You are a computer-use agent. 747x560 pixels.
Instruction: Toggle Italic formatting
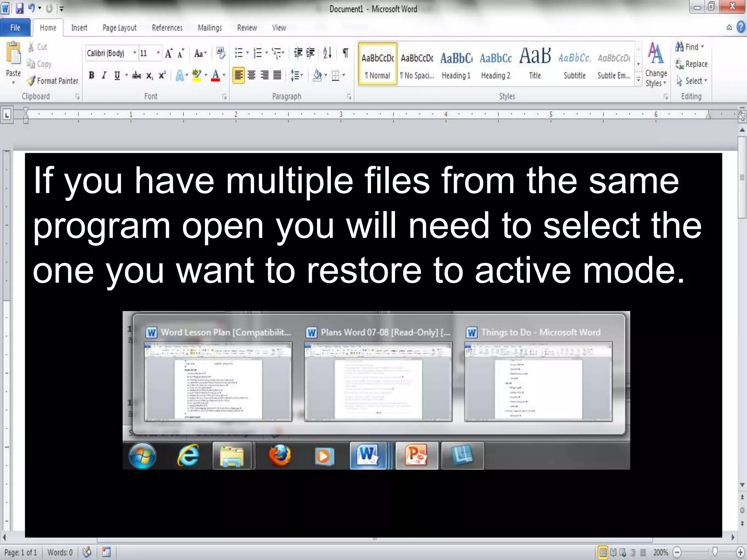coord(104,75)
